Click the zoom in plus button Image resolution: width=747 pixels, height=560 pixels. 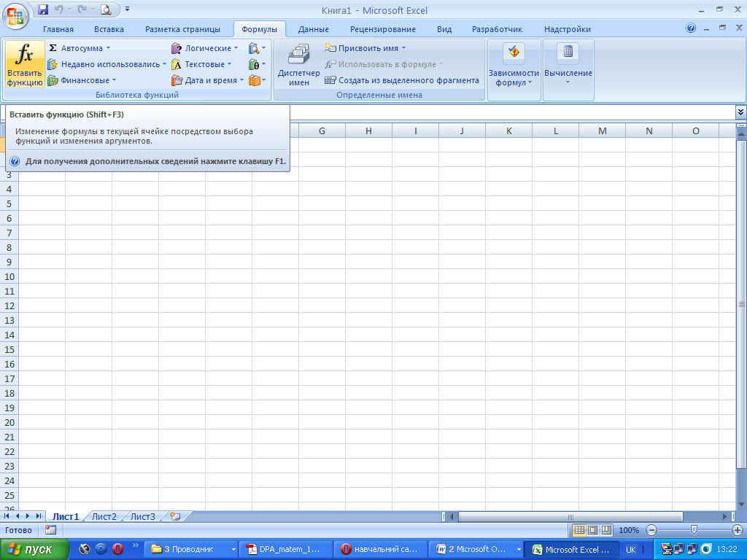point(737,530)
